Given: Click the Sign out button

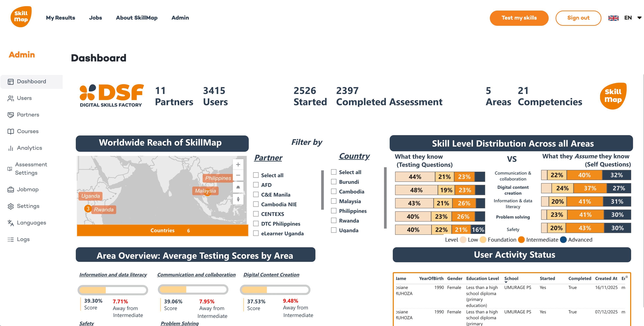Looking at the screenshot, I should [578, 18].
